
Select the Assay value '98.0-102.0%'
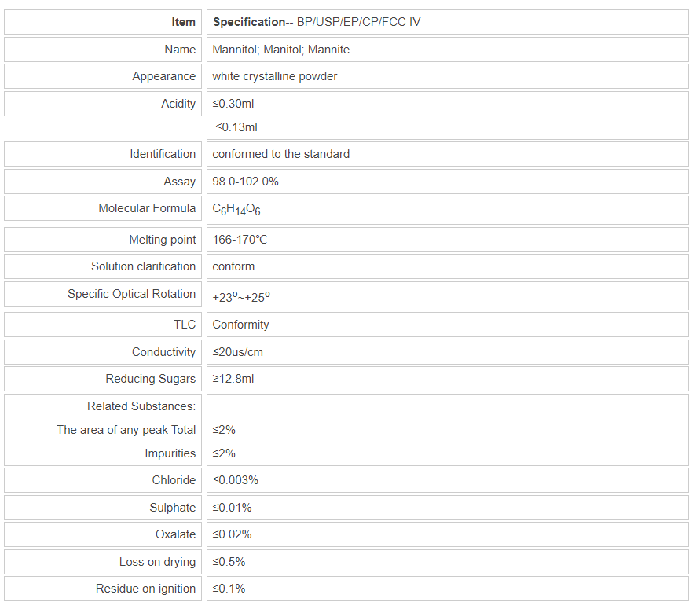[245, 182]
